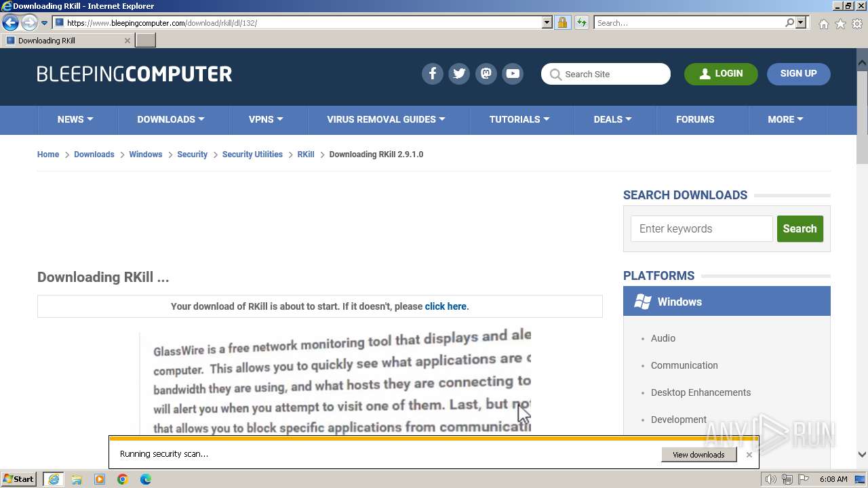Go to RKill breadcrumb link
This screenshot has width=868, height=488.
pyautogui.click(x=306, y=155)
